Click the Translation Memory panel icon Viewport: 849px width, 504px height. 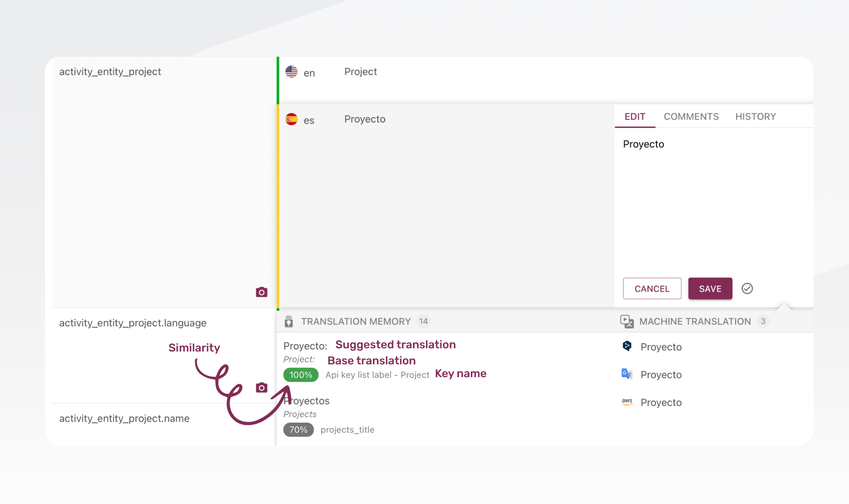(x=289, y=322)
